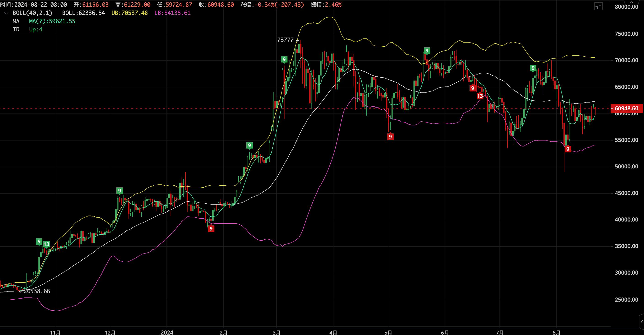Click the shrink chart corner-arrows icon
The width and height of the screenshot is (644, 335).
click(598, 6)
